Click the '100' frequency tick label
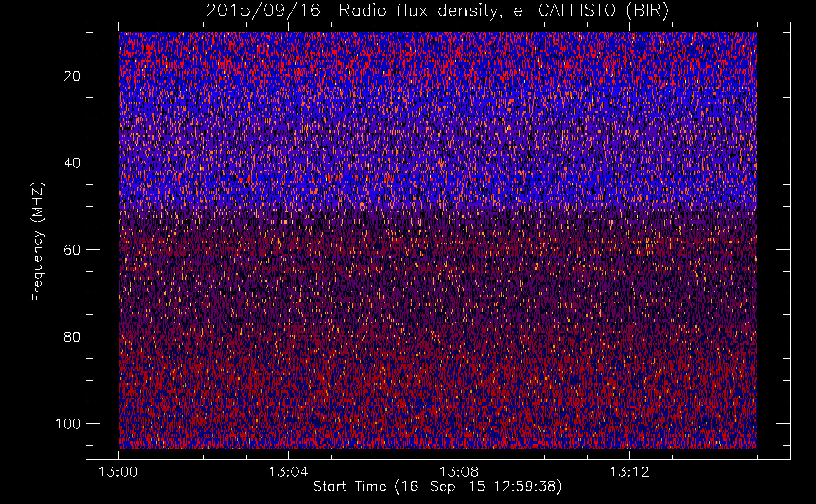The width and height of the screenshot is (816, 504). click(68, 424)
